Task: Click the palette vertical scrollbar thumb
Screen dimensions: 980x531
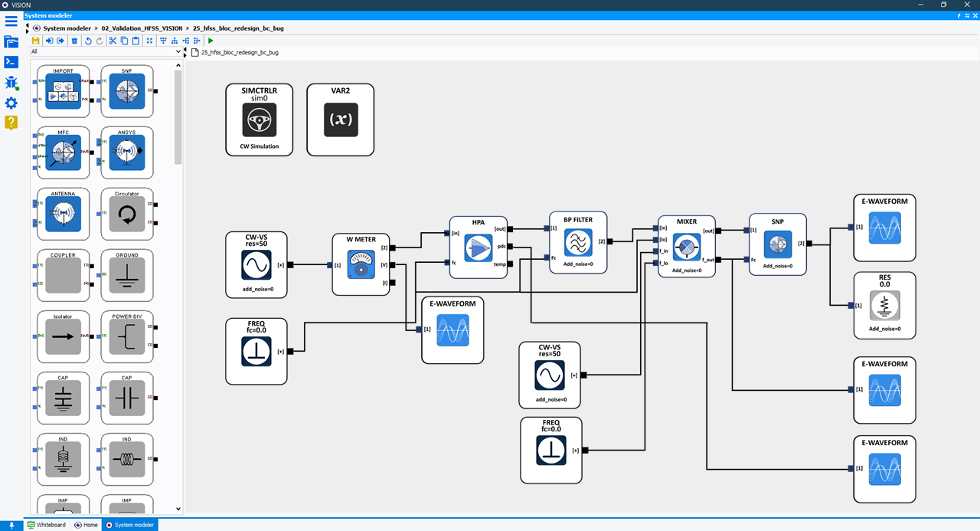Action: pyautogui.click(x=178, y=119)
